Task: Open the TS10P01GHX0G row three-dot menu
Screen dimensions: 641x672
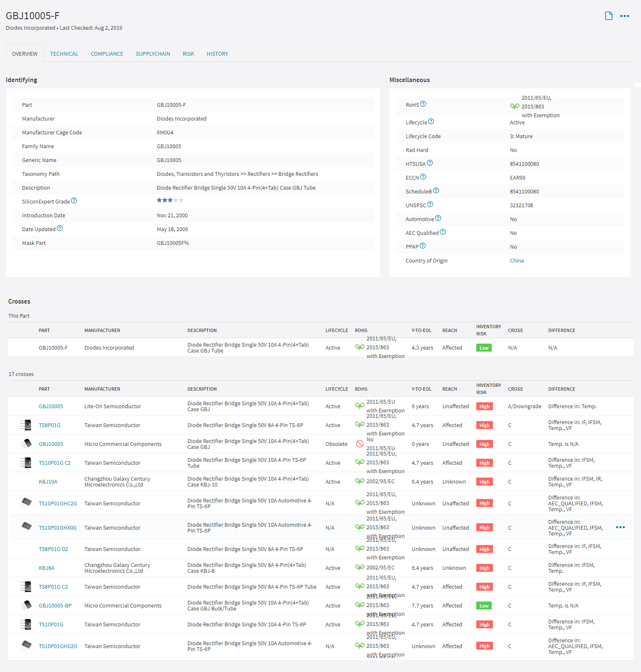Action: point(620,528)
